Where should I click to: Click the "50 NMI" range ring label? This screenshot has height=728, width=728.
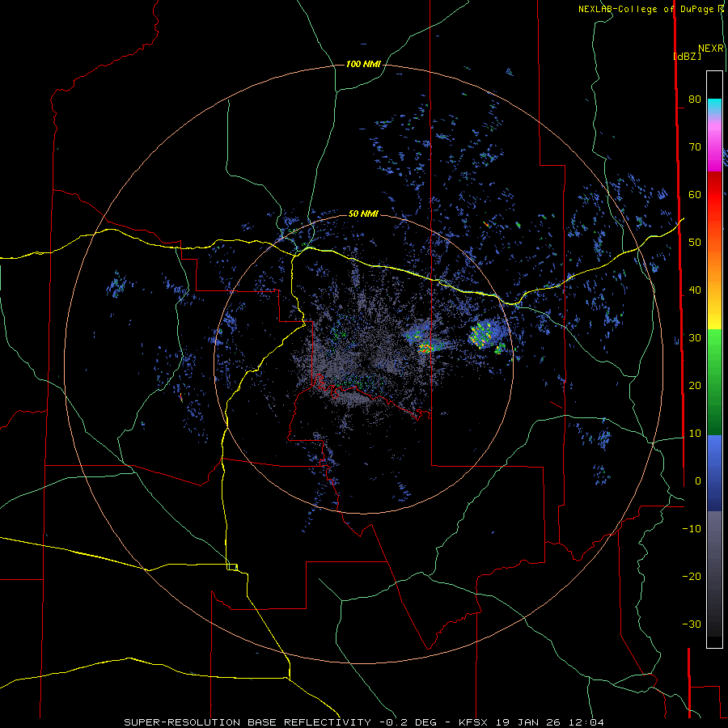tap(363, 214)
